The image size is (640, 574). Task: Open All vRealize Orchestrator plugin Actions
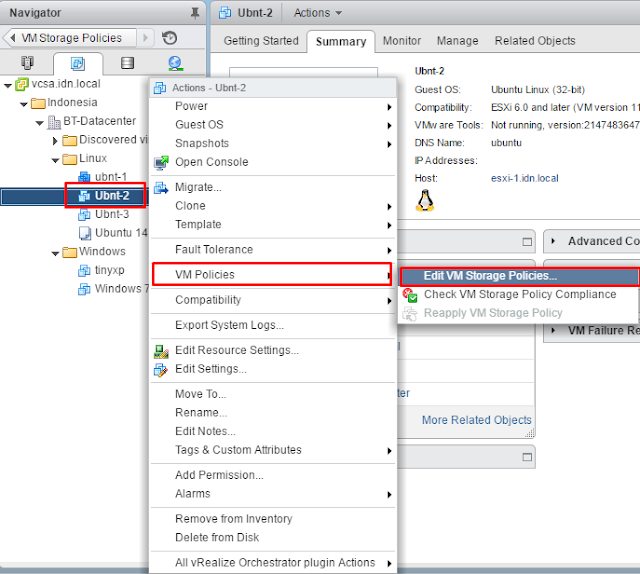[273, 563]
